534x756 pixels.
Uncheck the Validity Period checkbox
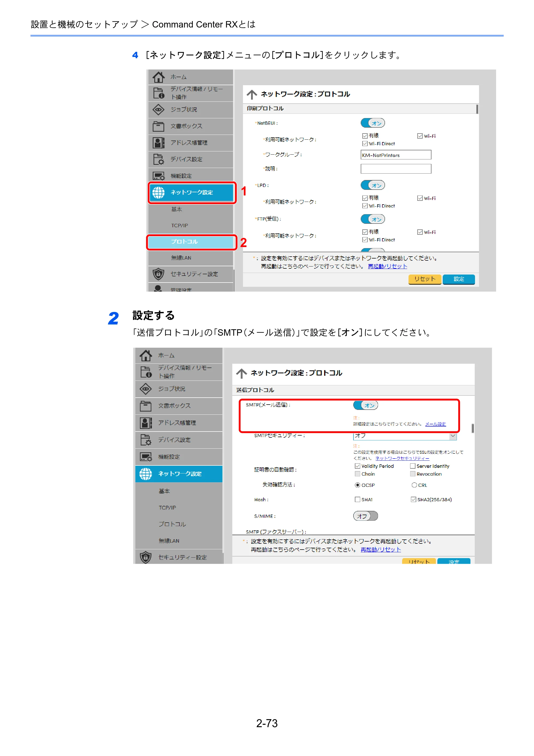[x=358, y=466]
